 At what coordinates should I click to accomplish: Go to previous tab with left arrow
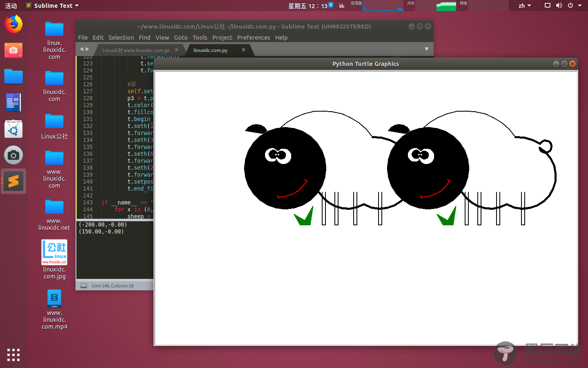click(x=81, y=49)
